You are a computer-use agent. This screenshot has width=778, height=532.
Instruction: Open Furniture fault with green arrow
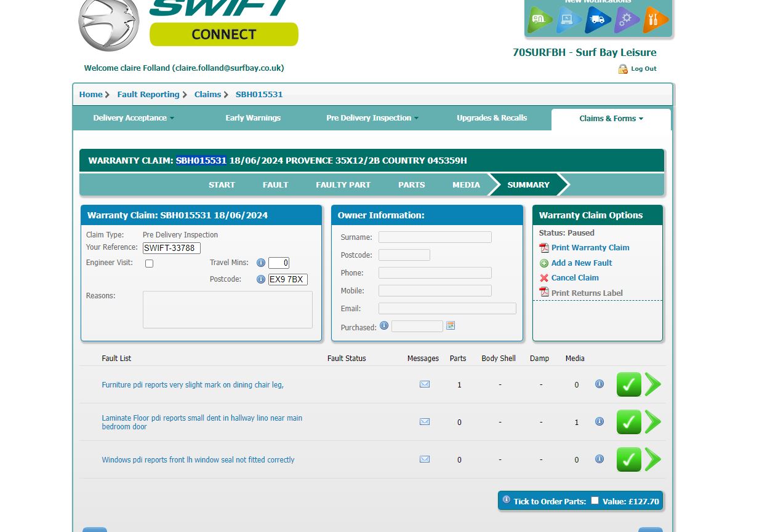(x=653, y=384)
